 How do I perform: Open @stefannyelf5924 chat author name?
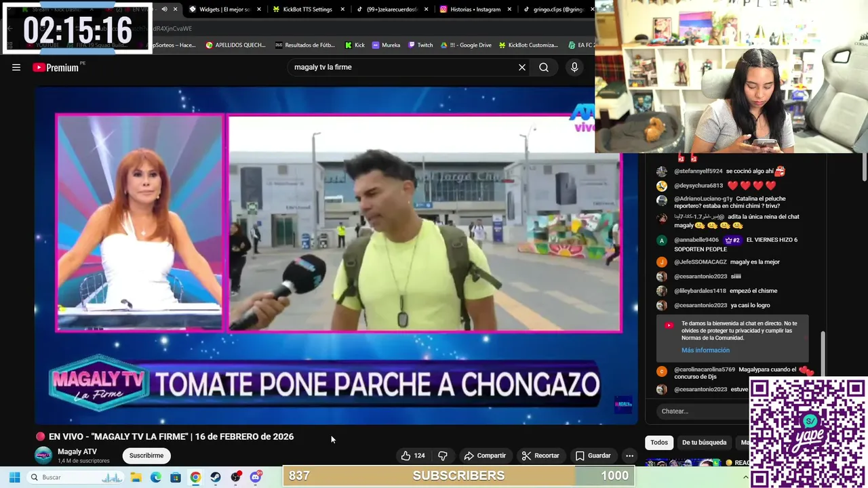[698, 171]
